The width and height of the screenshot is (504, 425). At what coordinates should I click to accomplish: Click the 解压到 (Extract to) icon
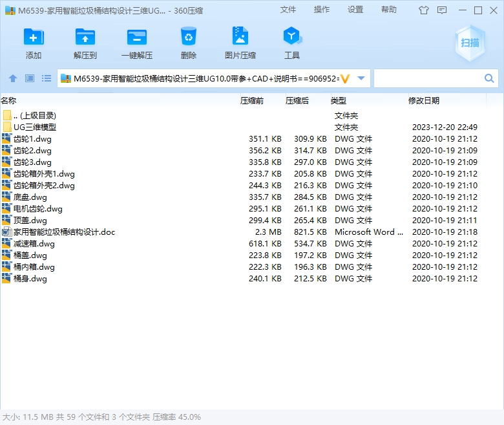[85, 37]
